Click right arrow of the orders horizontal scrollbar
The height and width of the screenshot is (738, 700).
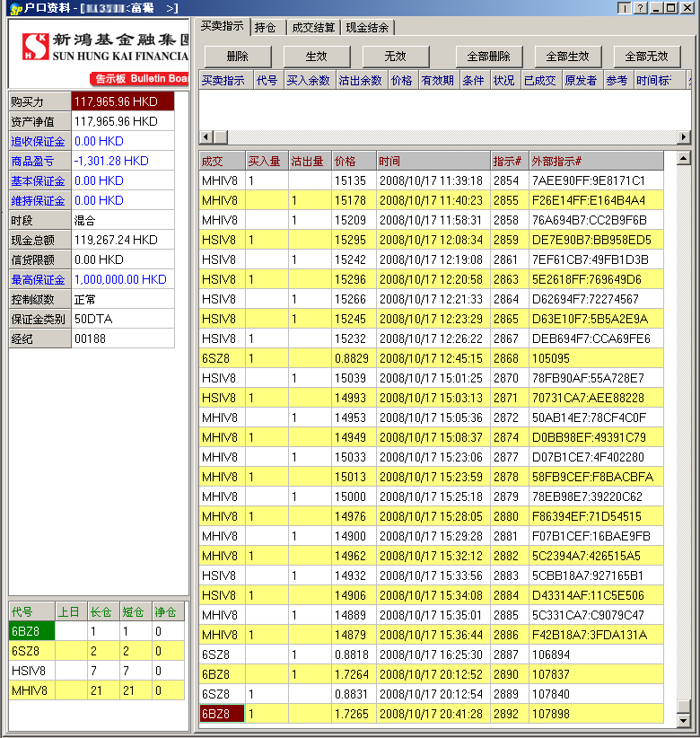pyautogui.click(x=684, y=137)
